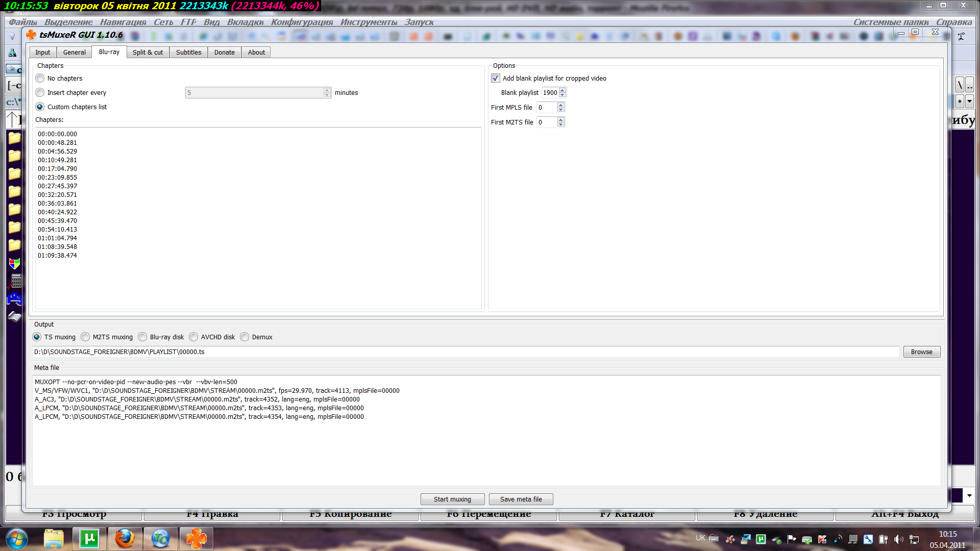Open the Split & cut tab
Screen dimensions: 980x551
[x=148, y=52]
